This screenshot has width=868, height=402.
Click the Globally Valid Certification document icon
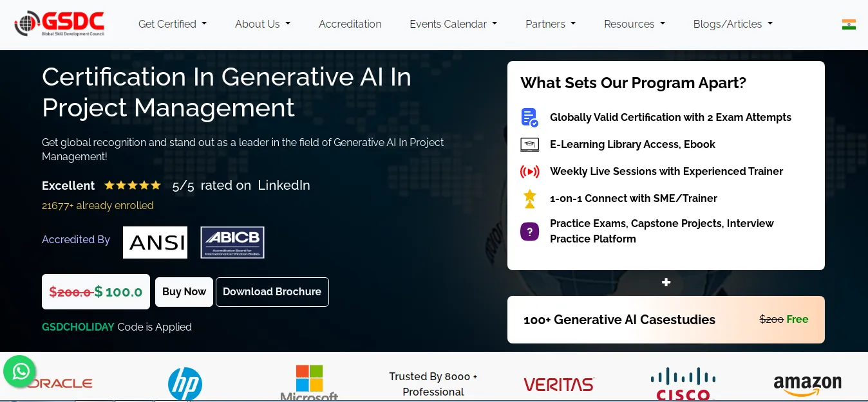click(529, 118)
